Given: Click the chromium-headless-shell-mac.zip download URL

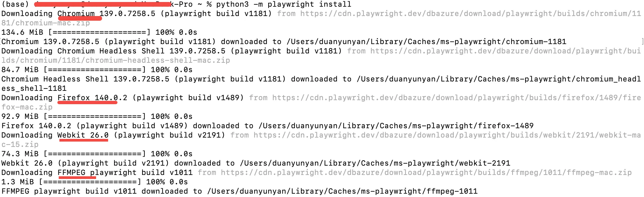Looking at the screenshot, I should pos(321,56).
